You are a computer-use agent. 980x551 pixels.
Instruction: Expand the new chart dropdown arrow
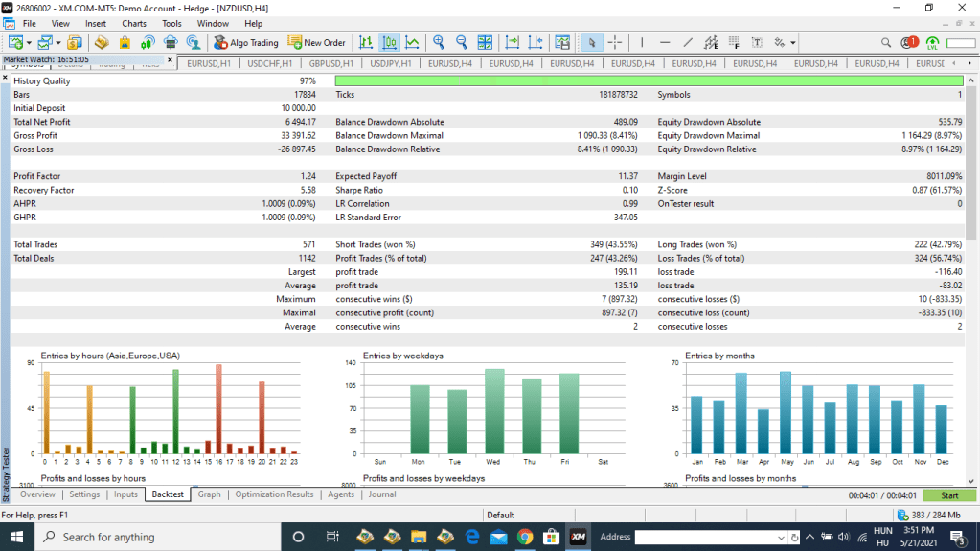[30, 42]
